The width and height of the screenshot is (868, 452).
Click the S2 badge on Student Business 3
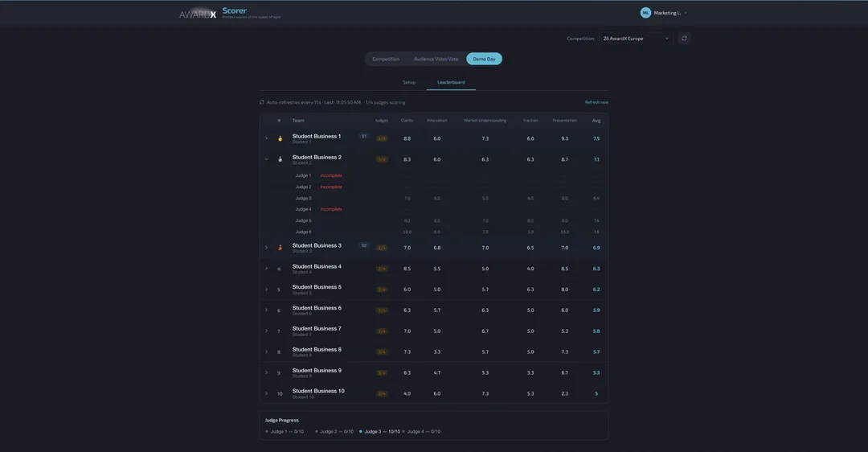tap(364, 244)
